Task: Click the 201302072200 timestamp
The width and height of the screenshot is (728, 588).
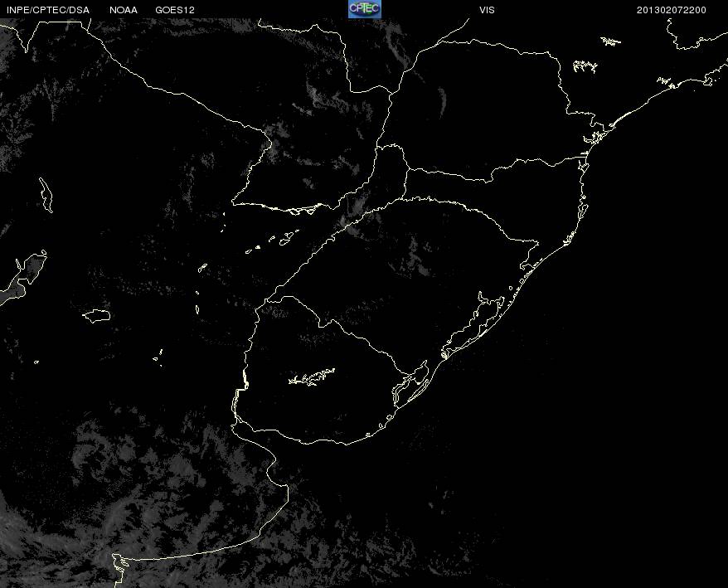Action: click(x=672, y=10)
